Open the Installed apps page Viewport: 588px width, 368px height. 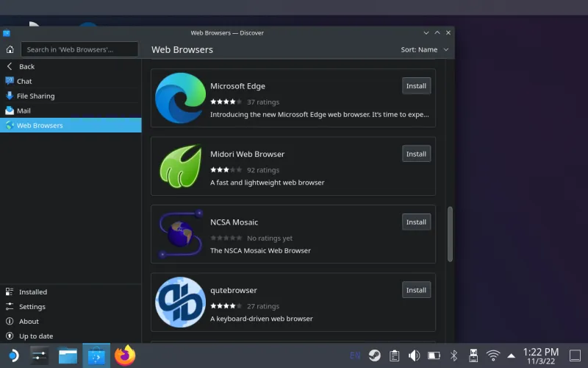[32, 291]
